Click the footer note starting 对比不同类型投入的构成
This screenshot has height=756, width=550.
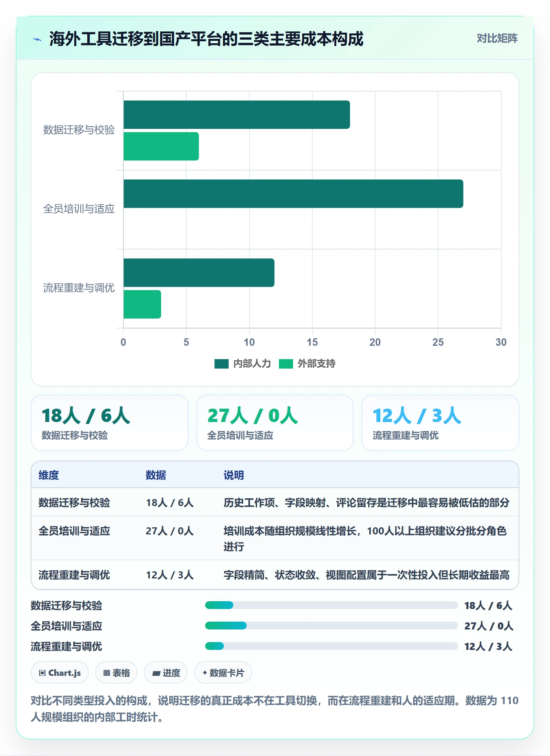(x=275, y=709)
